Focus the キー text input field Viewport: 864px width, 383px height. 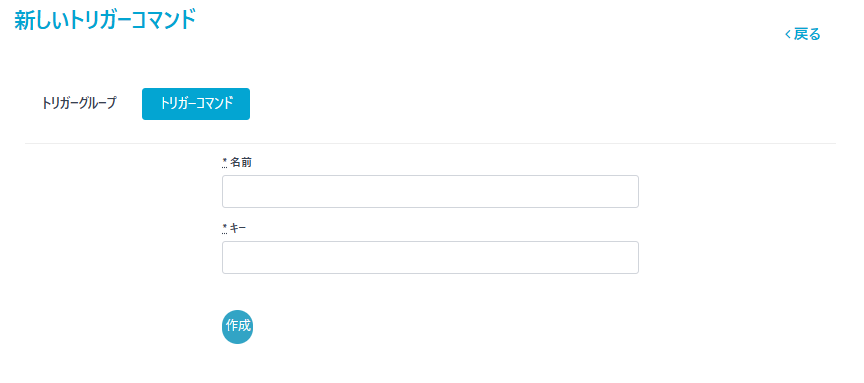[430, 257]
